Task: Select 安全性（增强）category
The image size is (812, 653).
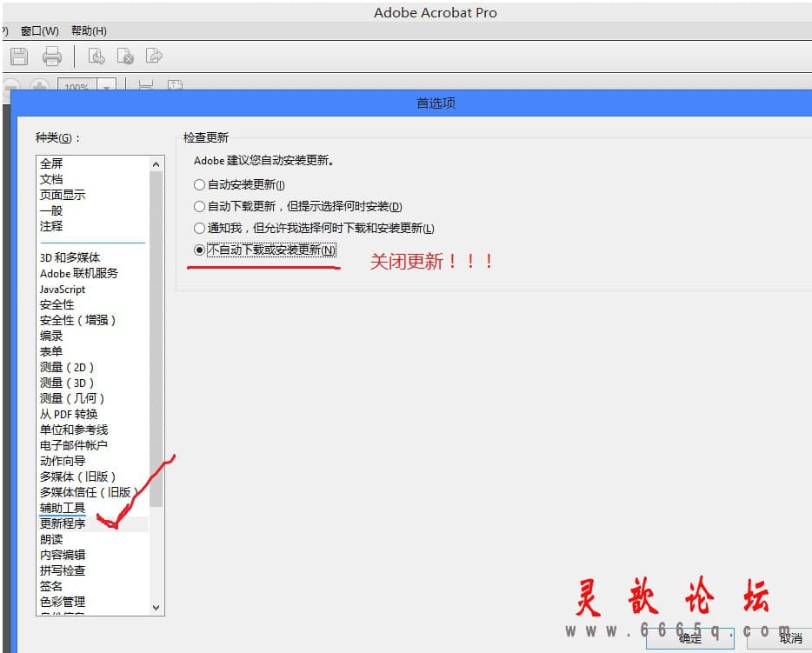Action: tap(77, 320)
